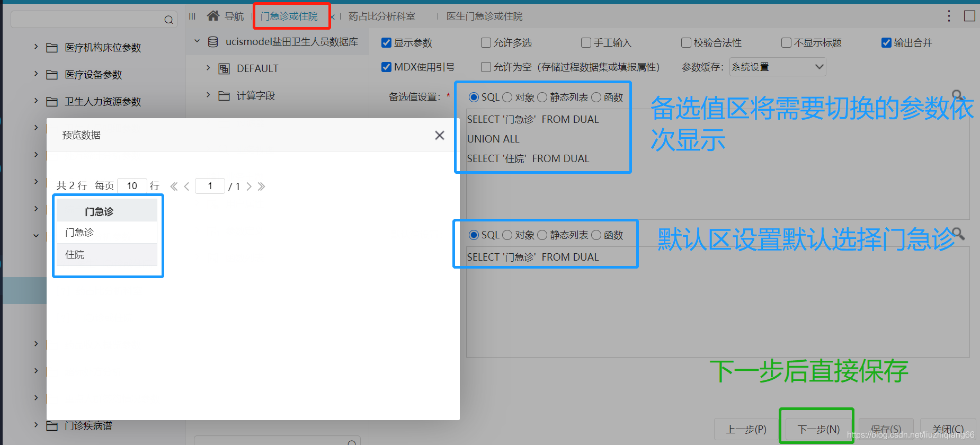980x445 pixels.
Task: Click the folder icon of 卫生人力资源参数
Action: [52, 102]
